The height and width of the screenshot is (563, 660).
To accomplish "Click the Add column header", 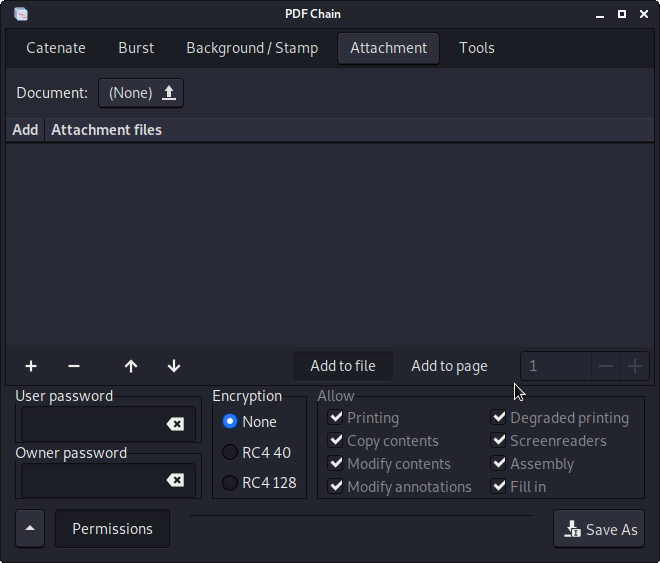I will click(x=25, y=130).
